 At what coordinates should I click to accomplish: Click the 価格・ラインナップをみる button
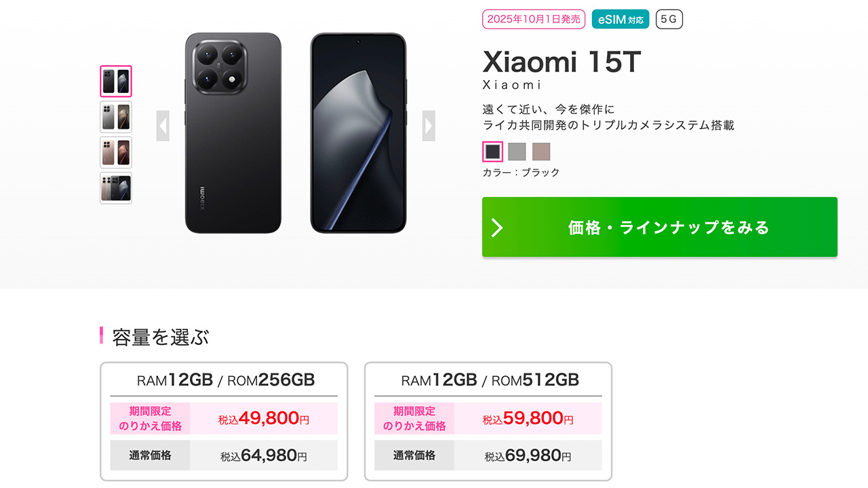pyautogui.click(x=660, y=228)
